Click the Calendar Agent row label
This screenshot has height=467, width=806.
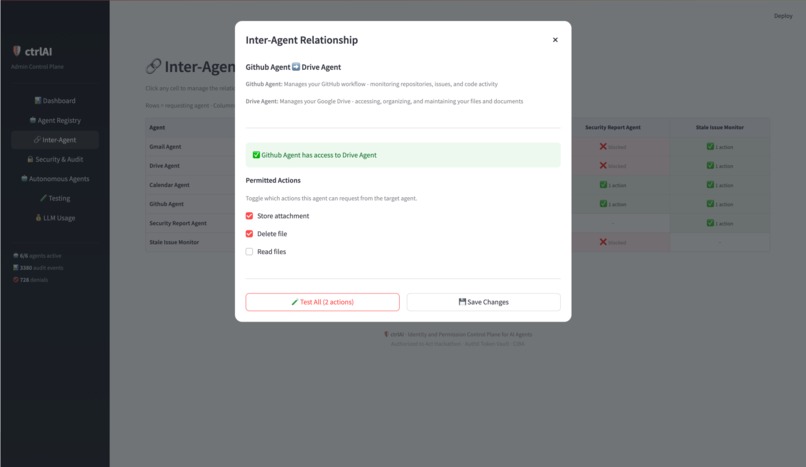pyautogui.click(x=169, y=185)
